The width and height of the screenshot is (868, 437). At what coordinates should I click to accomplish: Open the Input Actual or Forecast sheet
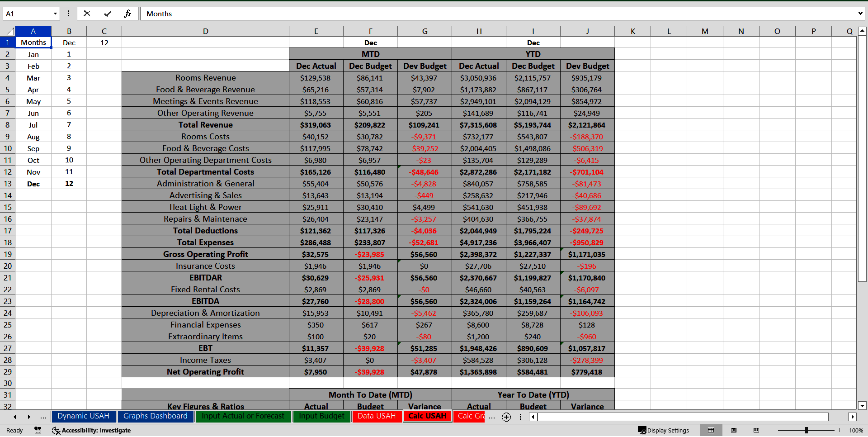(243, 416)
